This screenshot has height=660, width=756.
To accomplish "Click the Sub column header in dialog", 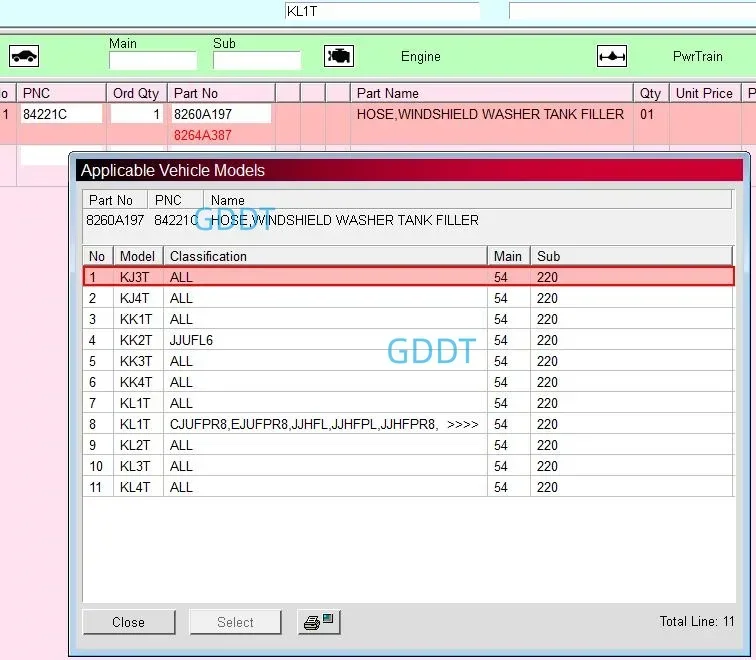I will [632, 256].
